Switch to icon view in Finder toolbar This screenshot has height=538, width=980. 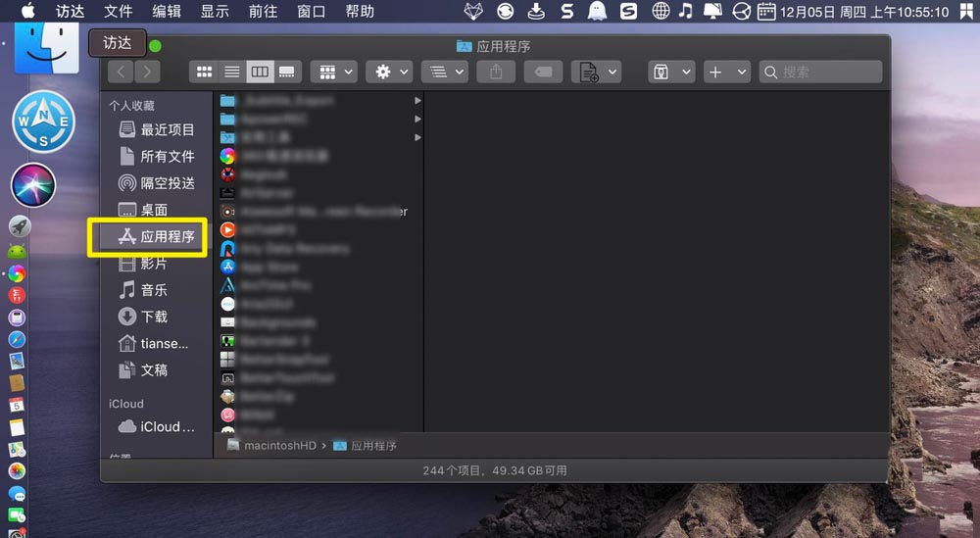(205, 72)
